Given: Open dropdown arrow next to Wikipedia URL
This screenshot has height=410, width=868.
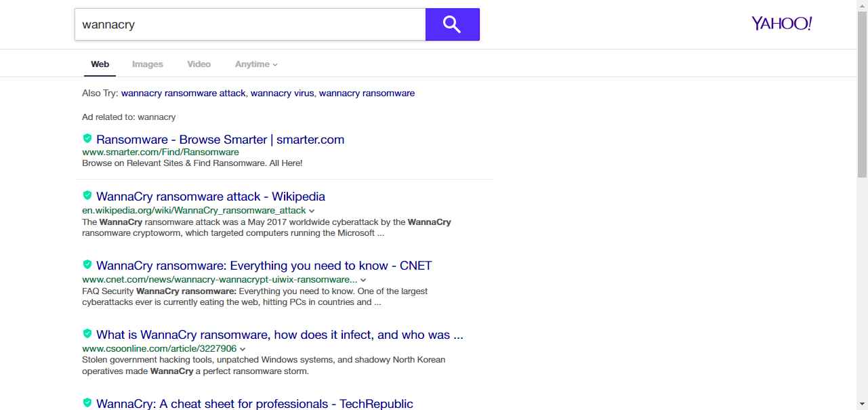Looking at the screenshot, I should coord(312,211).
